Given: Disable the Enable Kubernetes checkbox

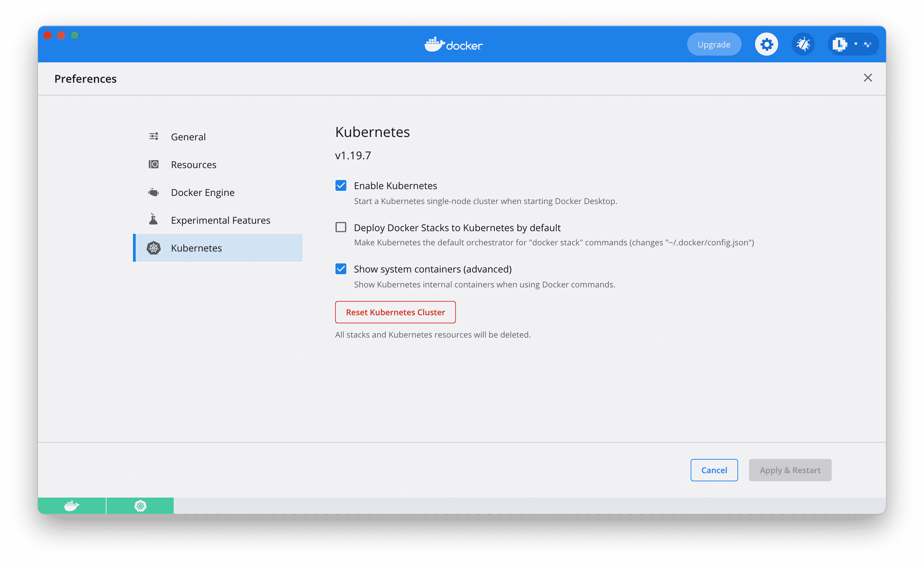Looking at the screenshot, I should 341,185.
